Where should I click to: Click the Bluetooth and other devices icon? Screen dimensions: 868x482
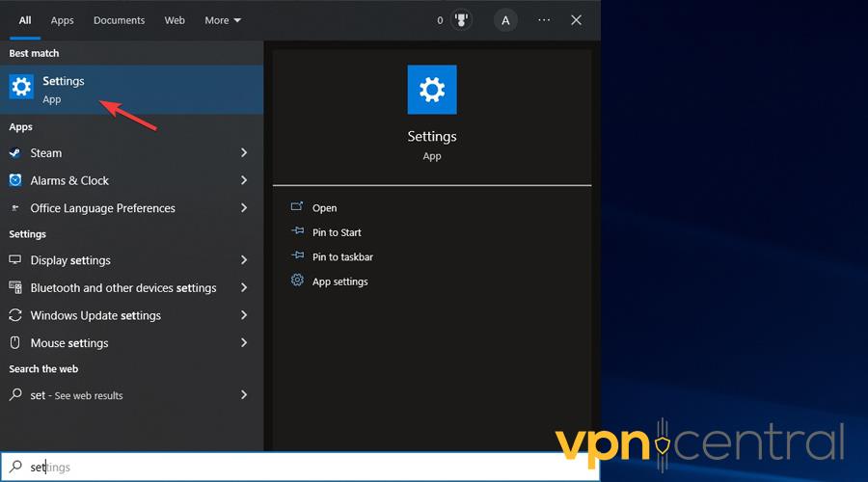pyautogui.click(x=14, y=287)
